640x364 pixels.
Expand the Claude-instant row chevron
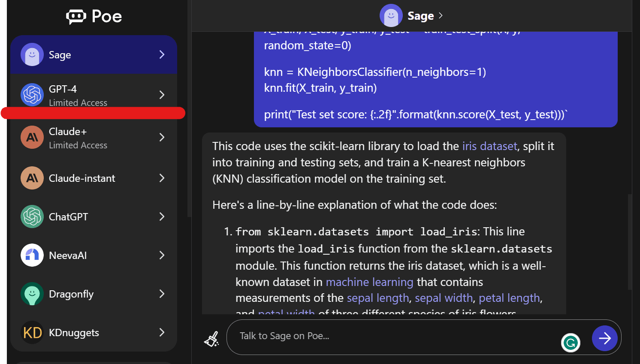click(162, 178)
